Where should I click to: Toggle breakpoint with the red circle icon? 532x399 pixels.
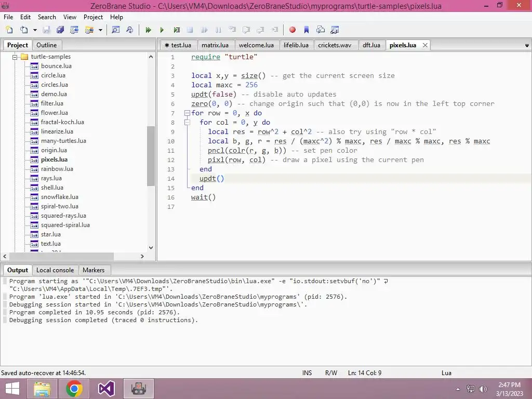pos(292,30)
